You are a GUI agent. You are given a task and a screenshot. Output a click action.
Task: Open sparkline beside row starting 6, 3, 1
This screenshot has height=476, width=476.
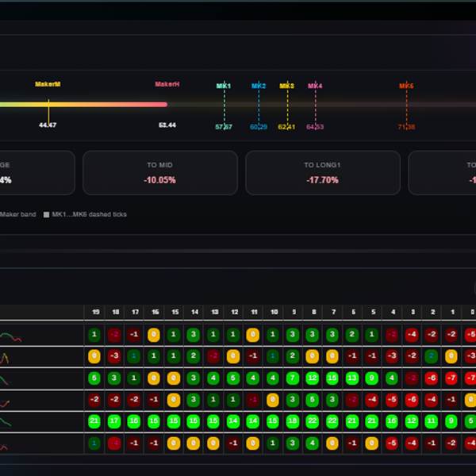click(x=5, y=380)
